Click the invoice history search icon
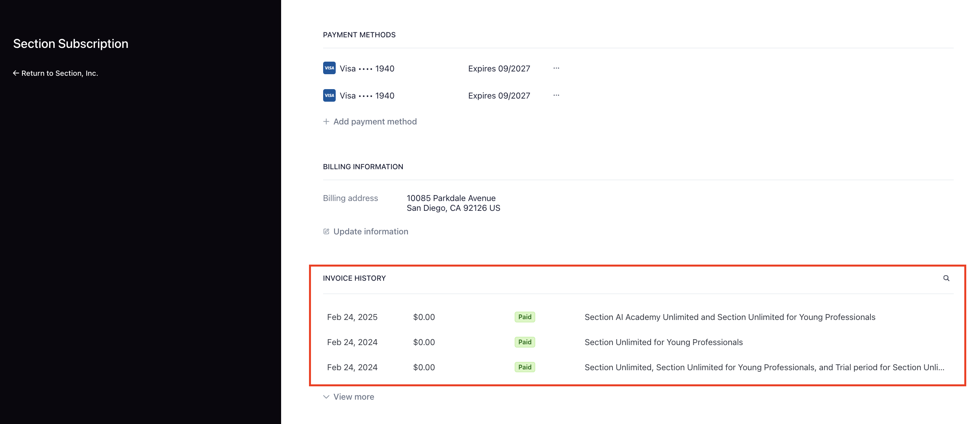 946,278
